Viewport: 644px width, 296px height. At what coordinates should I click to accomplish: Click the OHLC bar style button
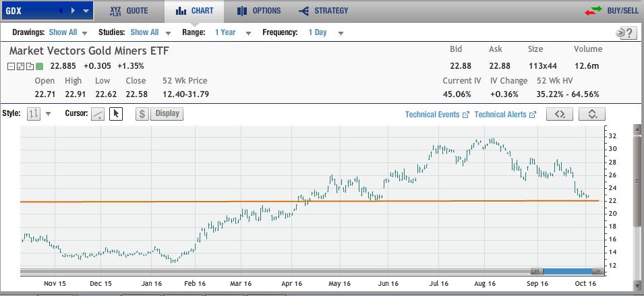pos(33,114)
